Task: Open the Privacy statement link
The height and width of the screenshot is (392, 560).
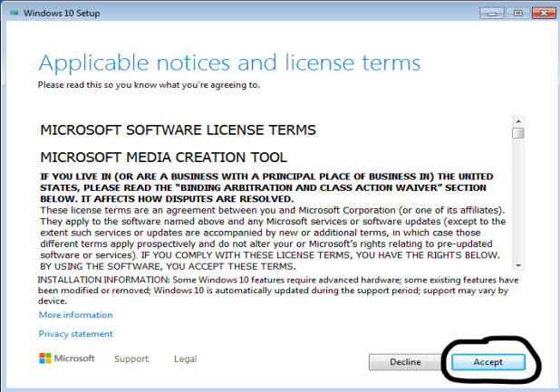Action: click(75, 334)
